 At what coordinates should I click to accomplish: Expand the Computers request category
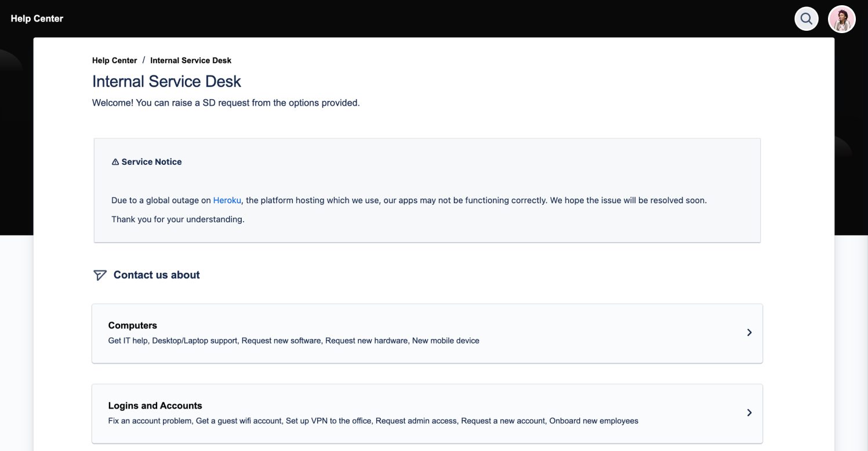427,333
